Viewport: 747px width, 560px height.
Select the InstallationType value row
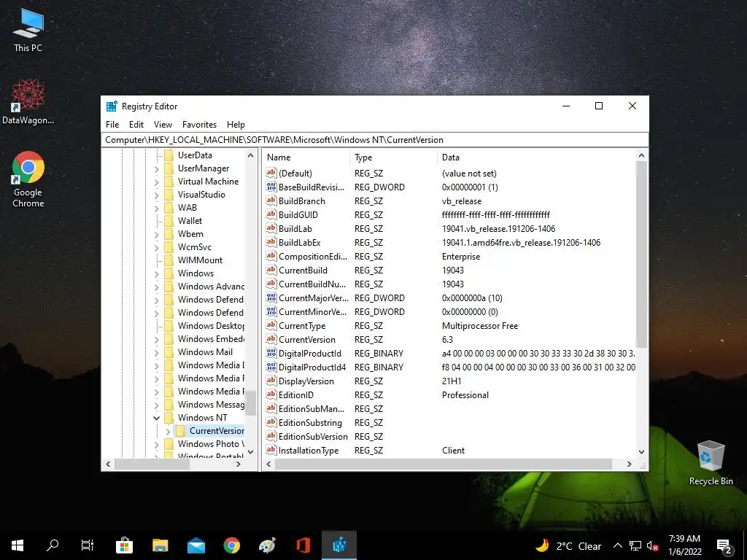pos(449,451)
